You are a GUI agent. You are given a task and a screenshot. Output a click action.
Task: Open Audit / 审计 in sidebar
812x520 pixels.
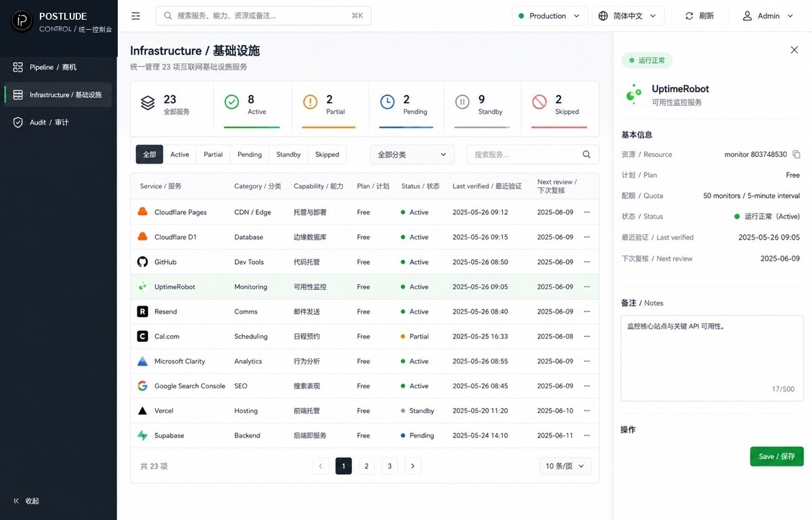click(58, 123)
